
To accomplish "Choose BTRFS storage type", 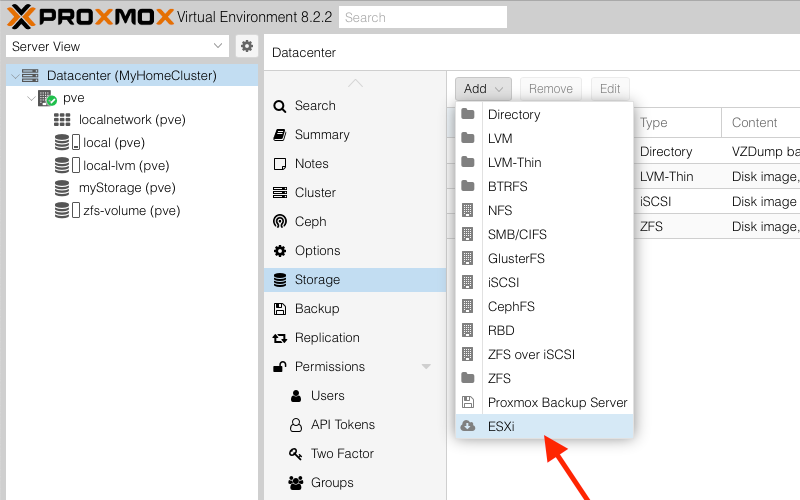I will point(544,186).
